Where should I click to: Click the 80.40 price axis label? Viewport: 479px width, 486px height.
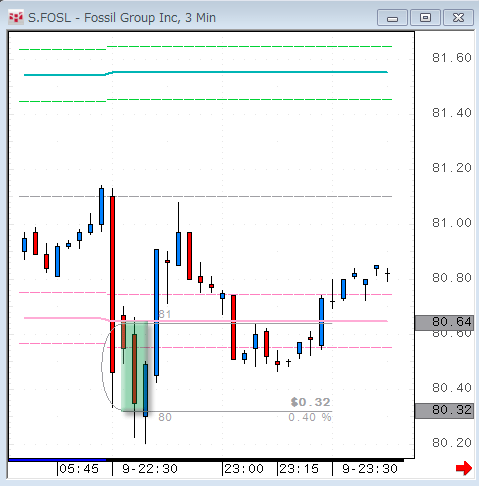[452, 388]
